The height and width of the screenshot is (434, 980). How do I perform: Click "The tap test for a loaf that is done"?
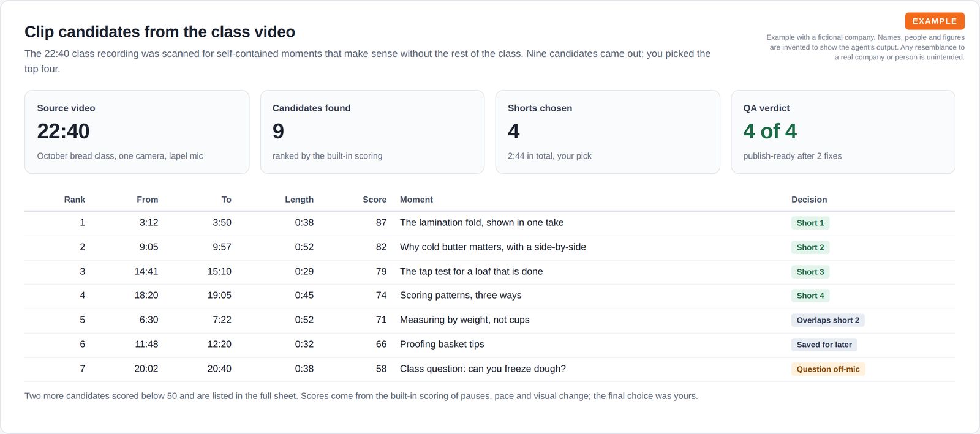coord(472,272)
